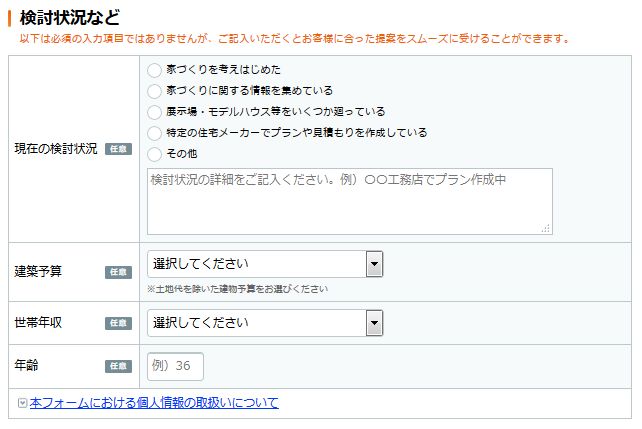The image size is (642, 429).
Task: Select 展示場・モデルハウス等をいくつか廻っている radio
Action: pyautogui.click(x=154, y=112)
